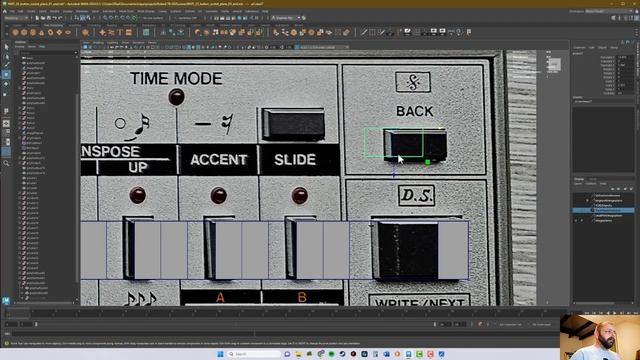The image size is (640, 360).
Task: Click the Visibility value field in the Channel Box
Action: click(625, 93)
